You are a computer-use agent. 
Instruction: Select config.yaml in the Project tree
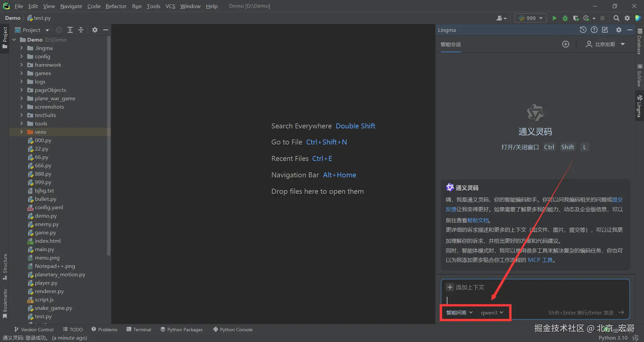(49, 207)
